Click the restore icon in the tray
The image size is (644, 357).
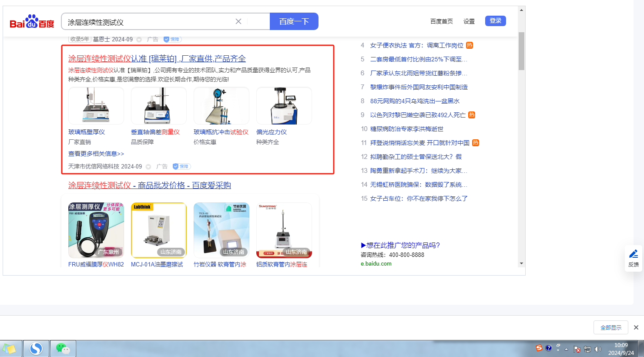(x=558, y=346)
